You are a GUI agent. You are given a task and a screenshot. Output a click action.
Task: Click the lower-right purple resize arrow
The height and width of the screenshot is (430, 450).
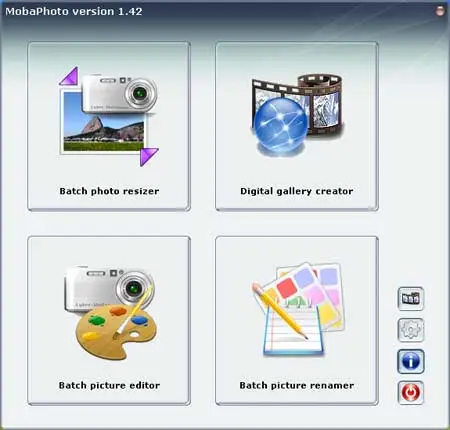(x=149, y=157)
